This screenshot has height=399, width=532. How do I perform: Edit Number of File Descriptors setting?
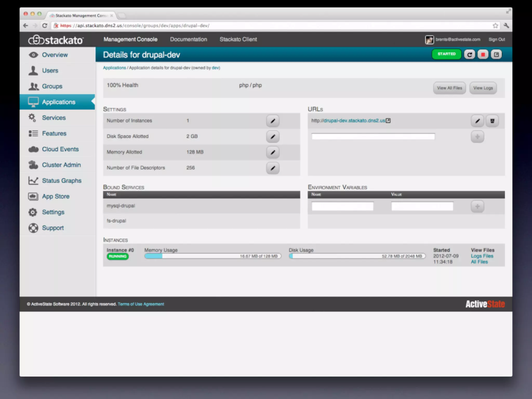[272, 168]
